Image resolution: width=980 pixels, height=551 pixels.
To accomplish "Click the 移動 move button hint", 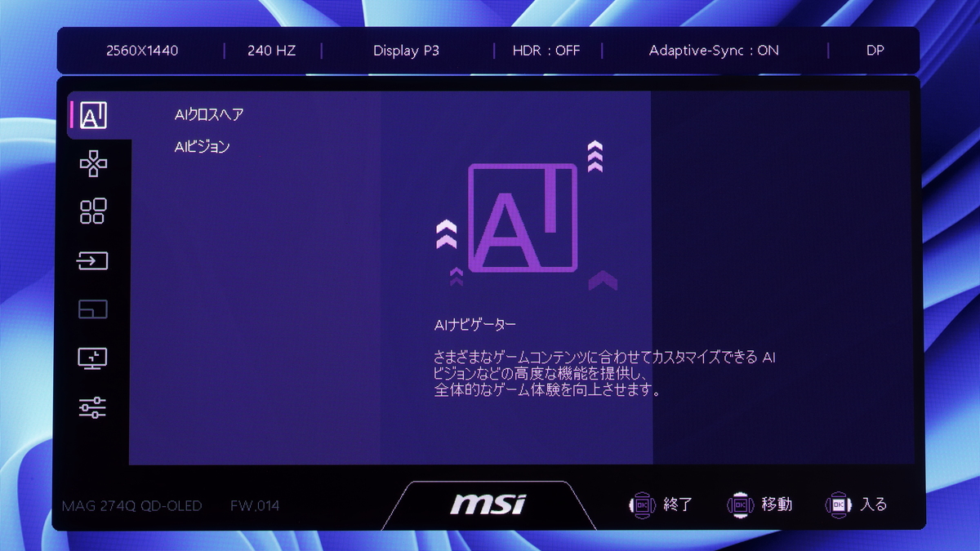I will 759,504.
